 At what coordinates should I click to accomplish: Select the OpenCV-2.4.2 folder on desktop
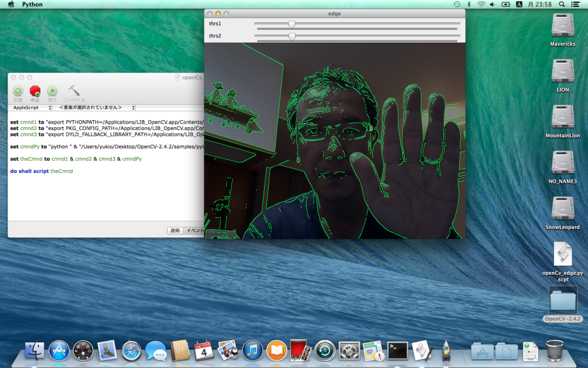click(563, 300)
